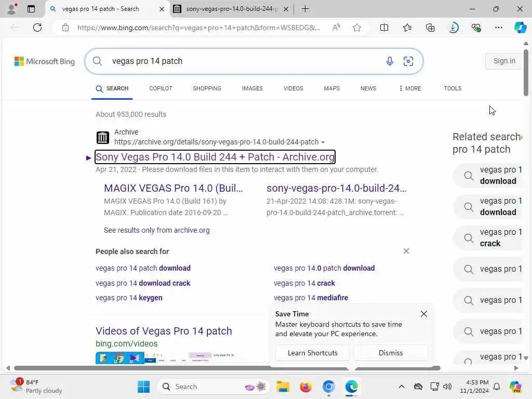
Task: Click magnifier icon in Bing search box
Action: [97, 61]
